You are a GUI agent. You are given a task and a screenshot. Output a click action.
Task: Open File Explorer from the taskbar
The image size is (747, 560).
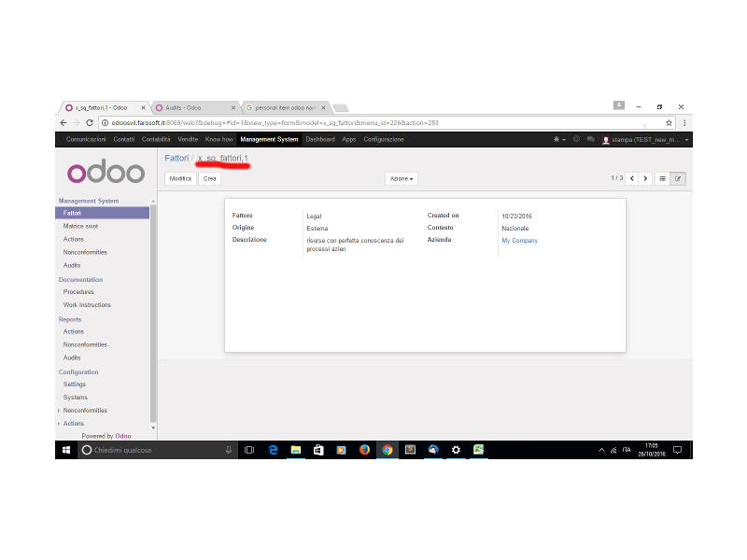click(296, 450)
